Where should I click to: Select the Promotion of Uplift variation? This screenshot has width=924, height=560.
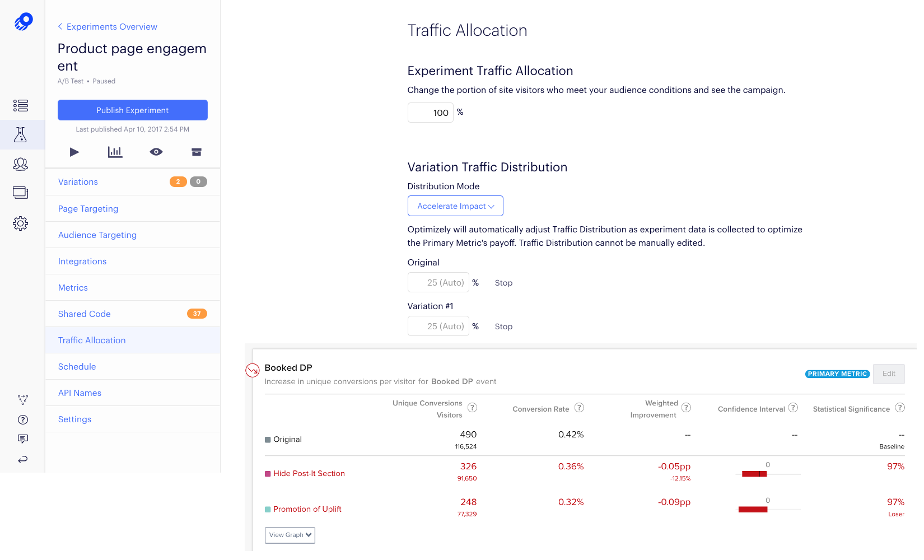click(307, 509)
